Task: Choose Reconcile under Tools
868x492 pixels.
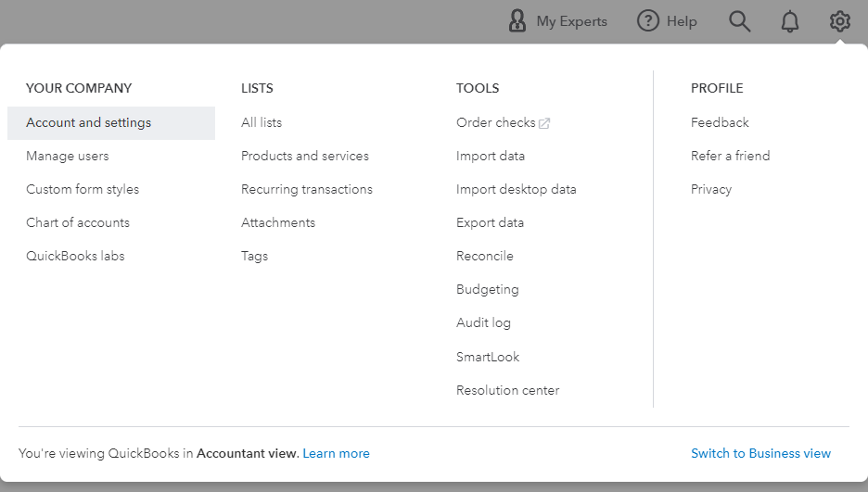Action: (x=485, y=256)
